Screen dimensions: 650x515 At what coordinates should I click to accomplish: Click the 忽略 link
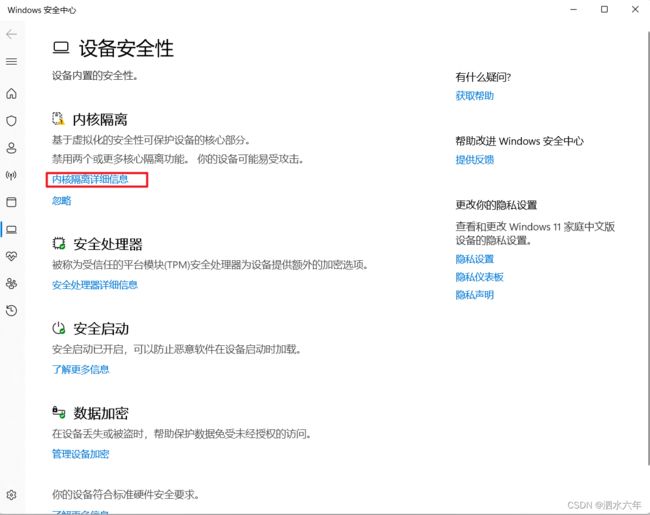(61, 201)
